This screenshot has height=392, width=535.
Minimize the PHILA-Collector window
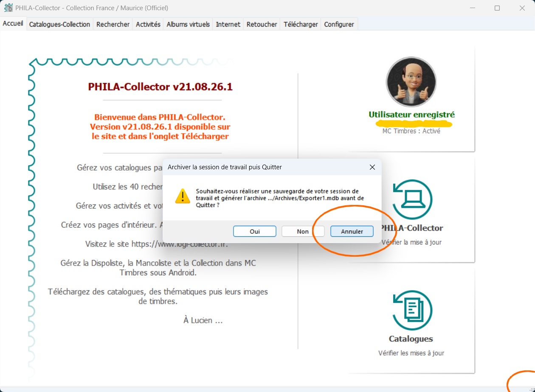[473, 8]
